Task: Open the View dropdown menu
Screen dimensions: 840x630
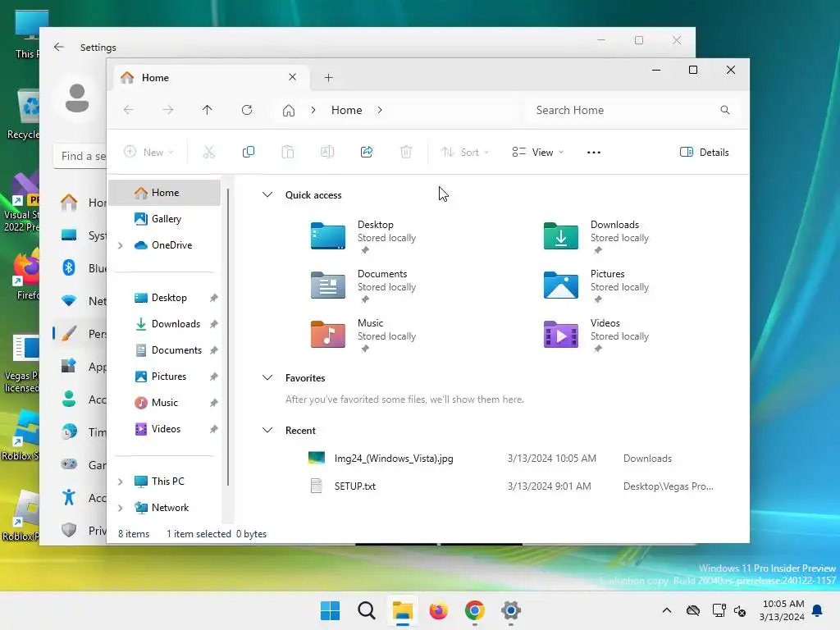Action: tap(537, 152)
